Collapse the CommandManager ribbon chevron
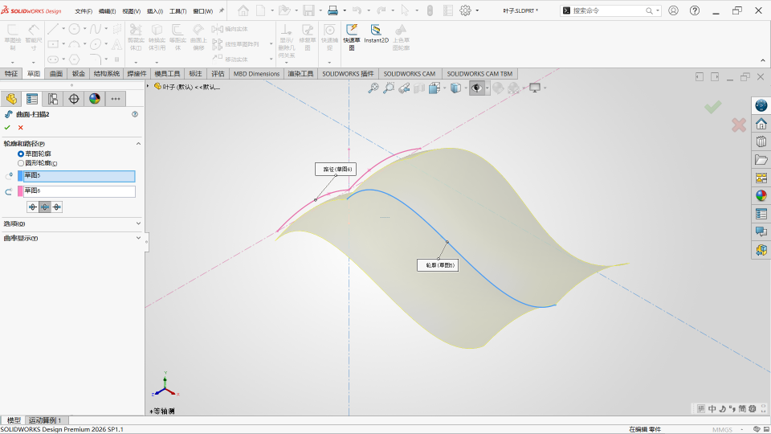The width and height of the screenshot is (771, 434). coord(763,60)
